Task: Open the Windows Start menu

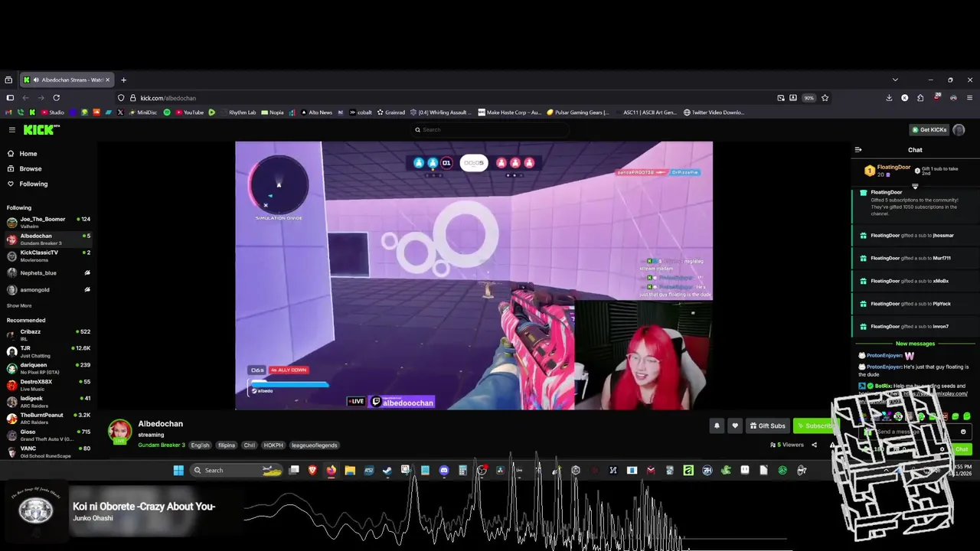Action: click(178, 471)
